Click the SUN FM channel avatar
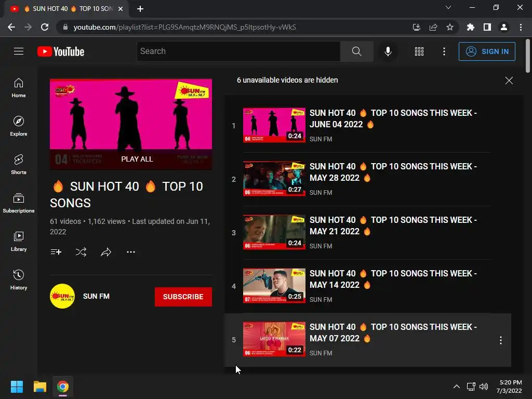532x399 pixels. (62, 296)
